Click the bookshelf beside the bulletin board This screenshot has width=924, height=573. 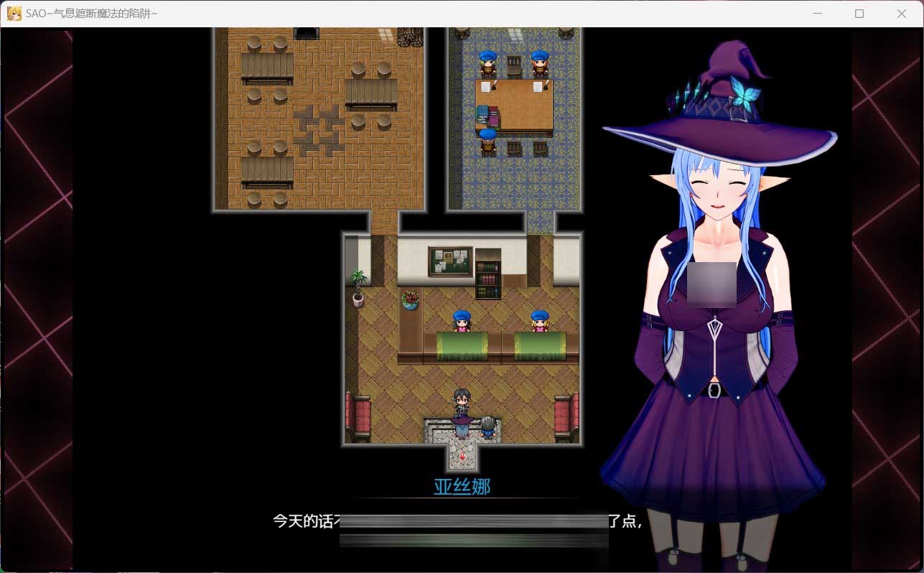tap(488, 274)
